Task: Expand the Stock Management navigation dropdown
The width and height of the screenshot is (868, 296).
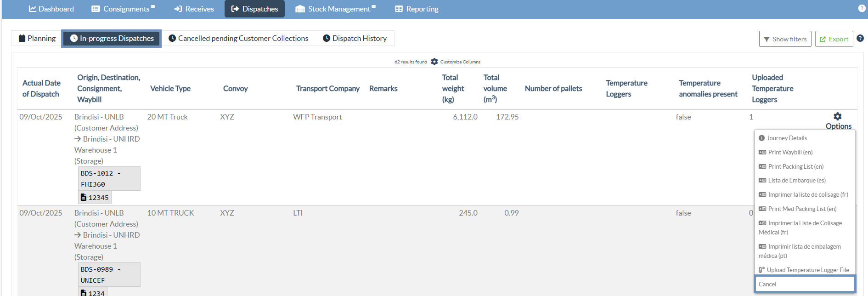Action: [336, 9]
